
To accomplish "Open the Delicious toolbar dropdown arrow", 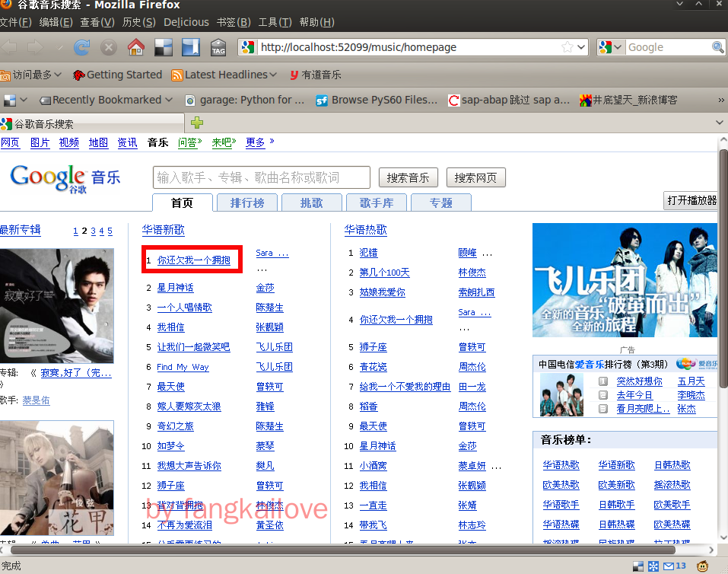I will pos(24,100).
